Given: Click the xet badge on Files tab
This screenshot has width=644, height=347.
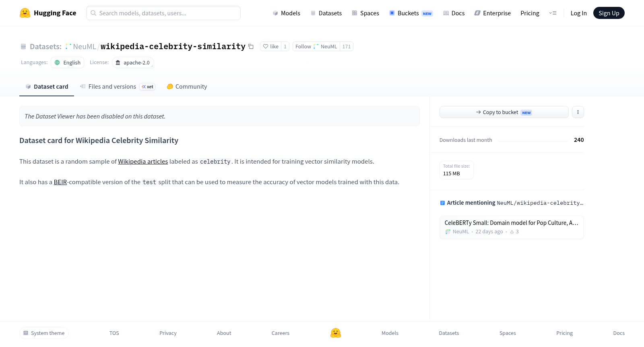Looking at the screenshot, I should tap(147, 87).
